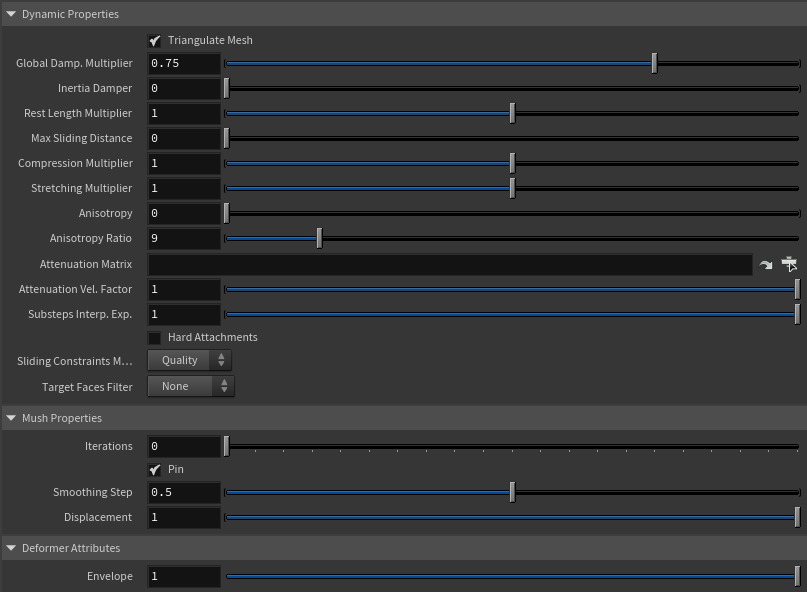Click the Anisotropy Ratio value field
The width and height of the screenshot is (807, 592).
click(184, 238)
